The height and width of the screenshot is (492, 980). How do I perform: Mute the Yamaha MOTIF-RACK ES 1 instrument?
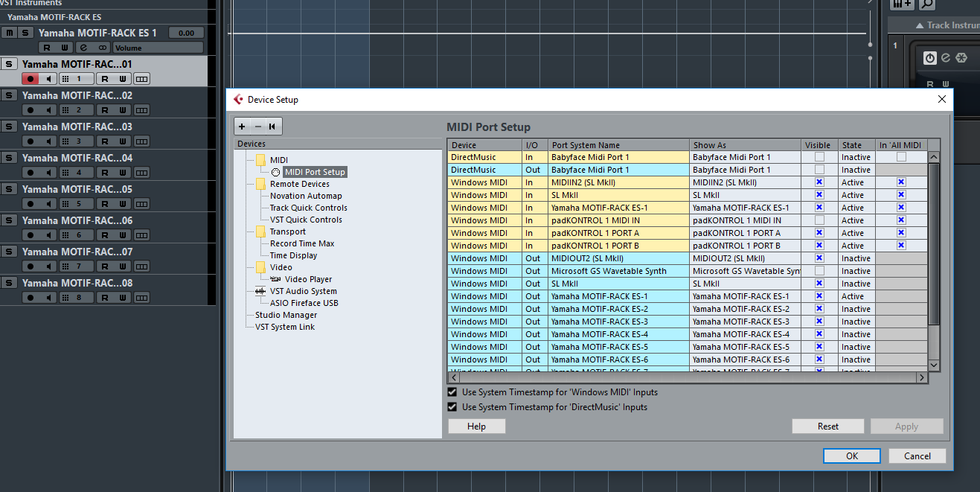point(9,33)
